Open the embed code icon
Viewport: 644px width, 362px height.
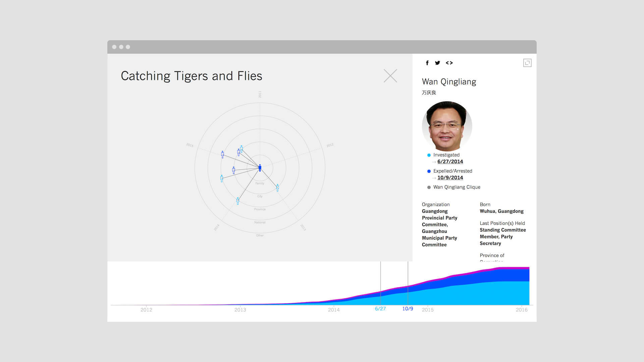[x=449, y=63]
